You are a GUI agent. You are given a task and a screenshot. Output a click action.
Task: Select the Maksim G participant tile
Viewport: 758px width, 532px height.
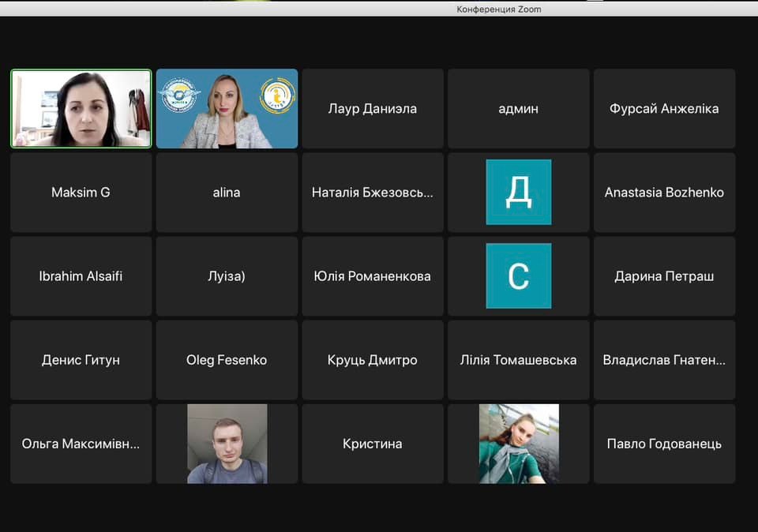click(81, 193)
